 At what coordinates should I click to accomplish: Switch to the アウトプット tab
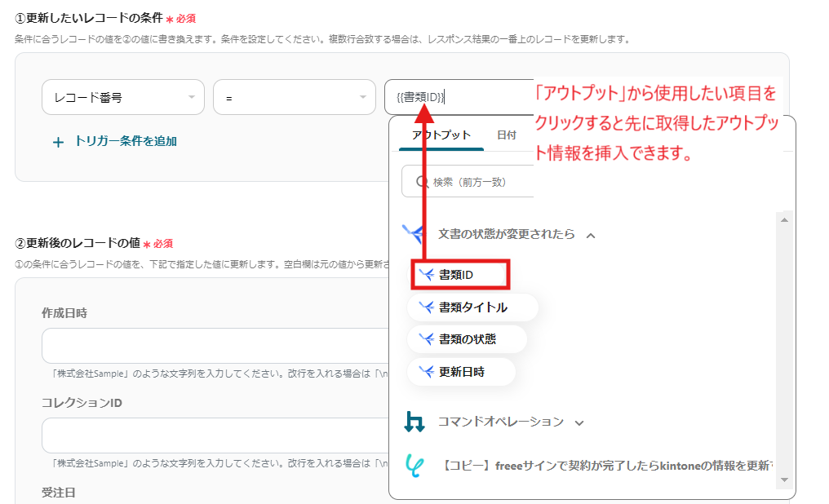(441, 135)
